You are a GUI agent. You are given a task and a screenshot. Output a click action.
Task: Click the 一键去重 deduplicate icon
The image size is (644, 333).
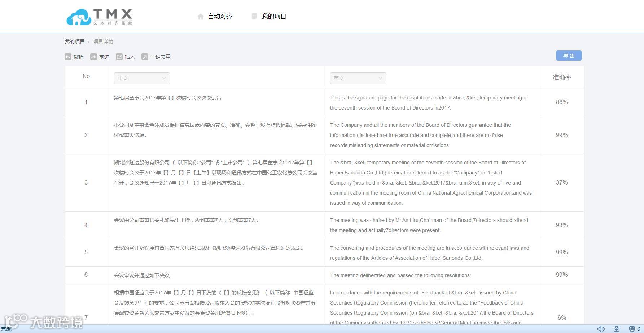coord(145,57)
